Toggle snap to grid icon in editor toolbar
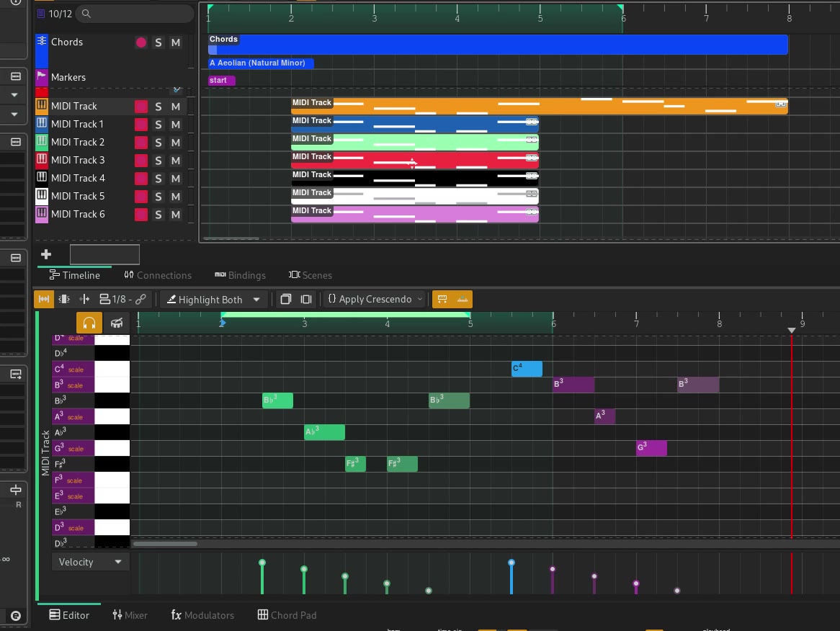This screenshot has height=631, width=840. click(44, 300)
